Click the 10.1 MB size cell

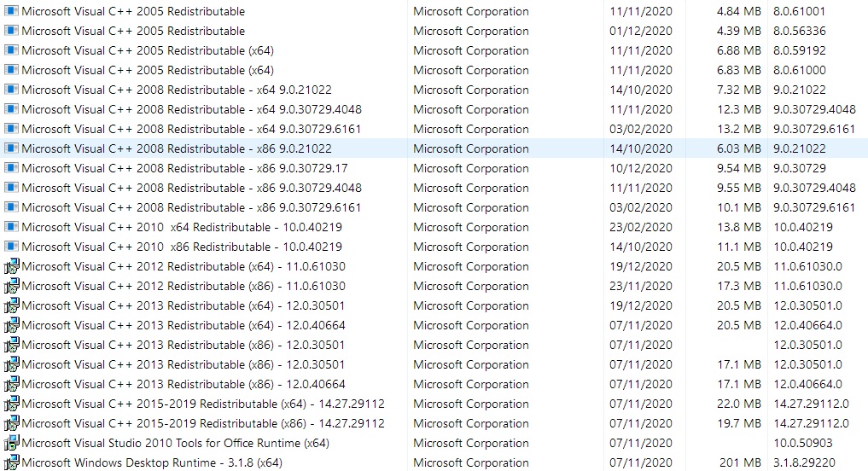pyautogui.click(x=739, y=207)
